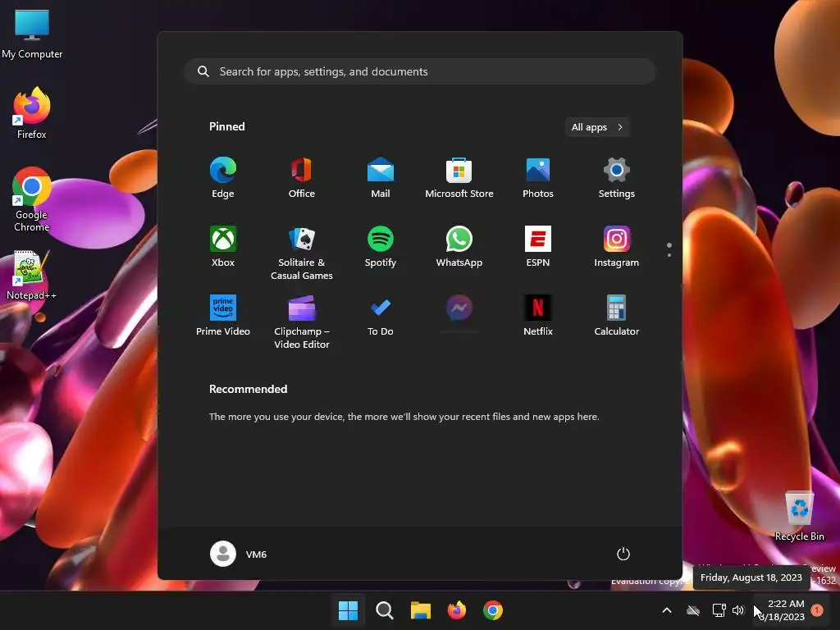Click the Windows Start button on taskbar
The height and width of the screenshot is (630, 840).
[348, 610]
